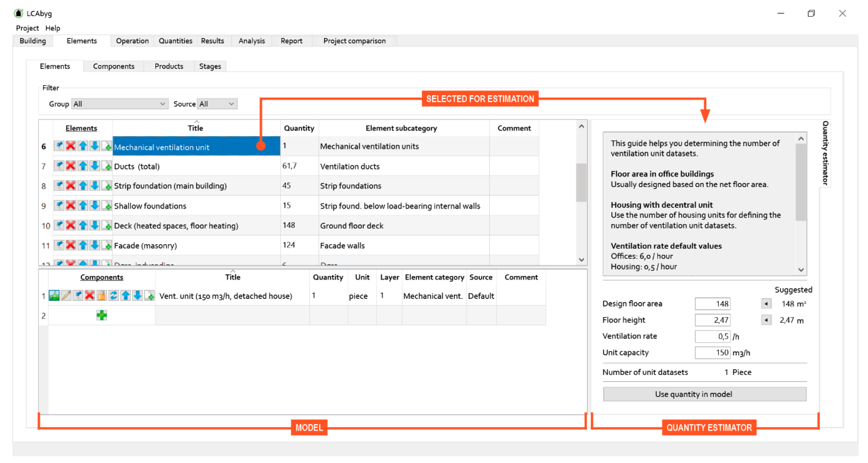Duplicate the Deck (heated spaces) element

[107, 225]
